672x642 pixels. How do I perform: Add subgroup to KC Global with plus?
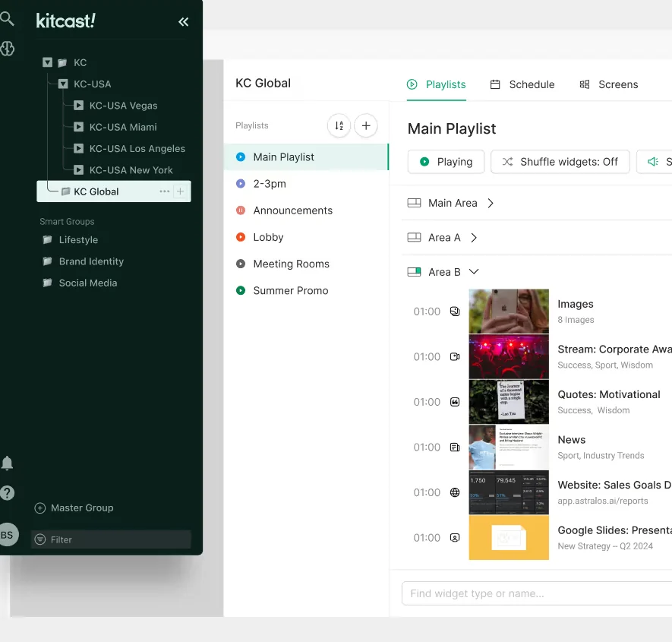pos(181,191)
